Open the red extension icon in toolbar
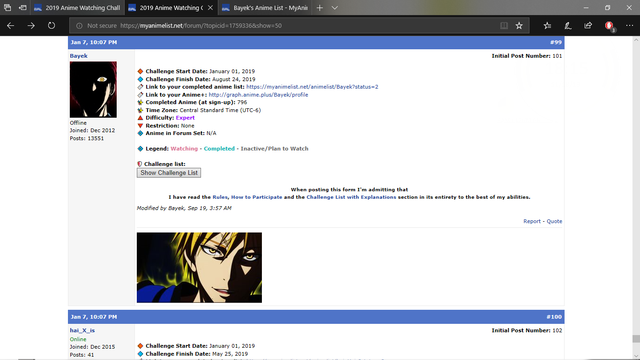Viewport: 640px width, 360px height. tap(609, 26)
